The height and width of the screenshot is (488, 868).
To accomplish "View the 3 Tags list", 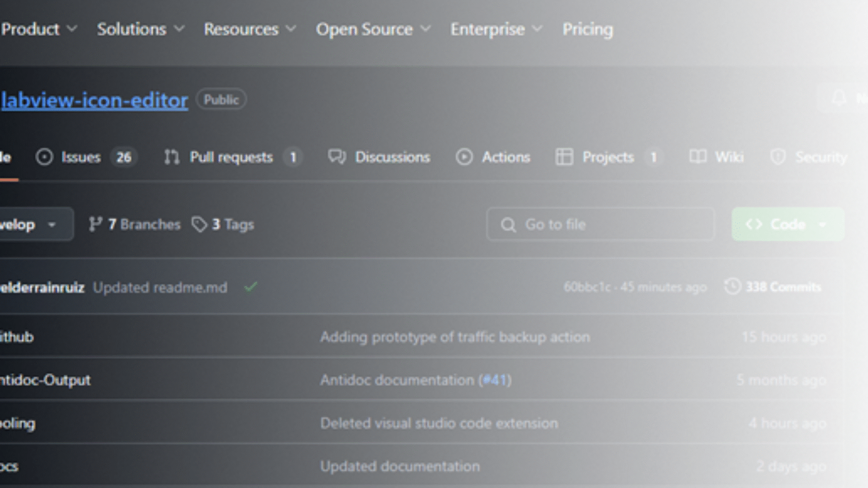I will [223, 224].
